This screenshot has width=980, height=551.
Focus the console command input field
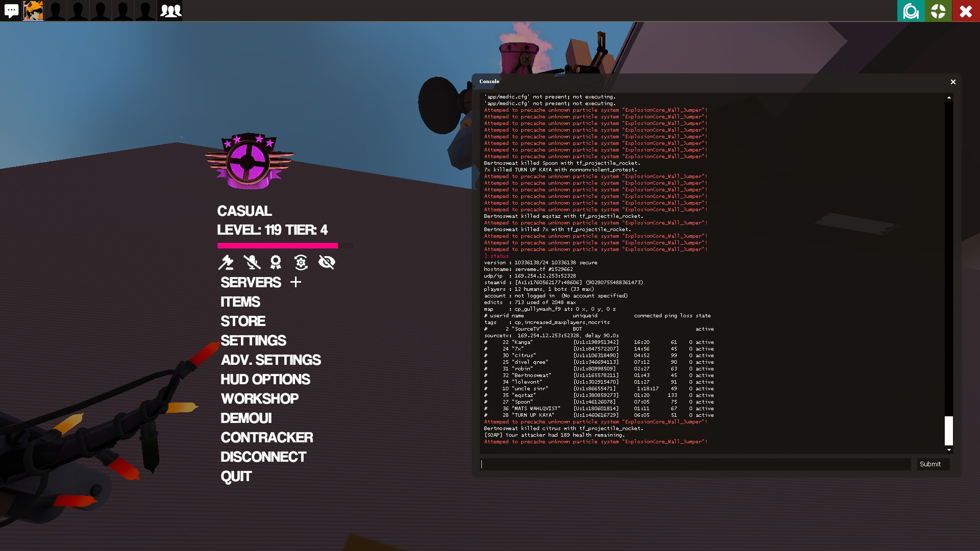click(695, 464)
